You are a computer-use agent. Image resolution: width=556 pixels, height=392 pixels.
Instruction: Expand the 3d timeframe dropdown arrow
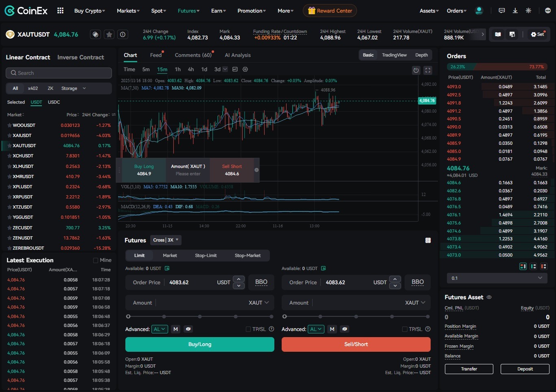click(x=225, y=70)
